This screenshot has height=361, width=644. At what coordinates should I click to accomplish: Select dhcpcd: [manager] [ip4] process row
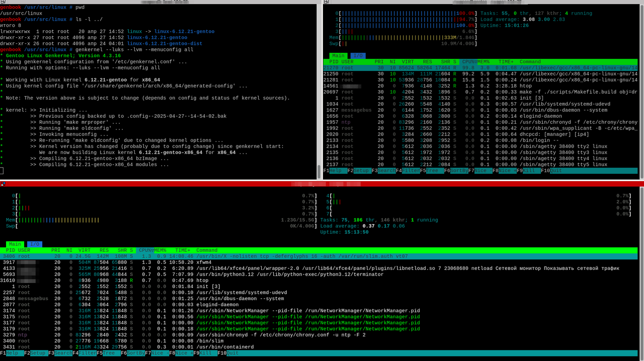(480, 134)
